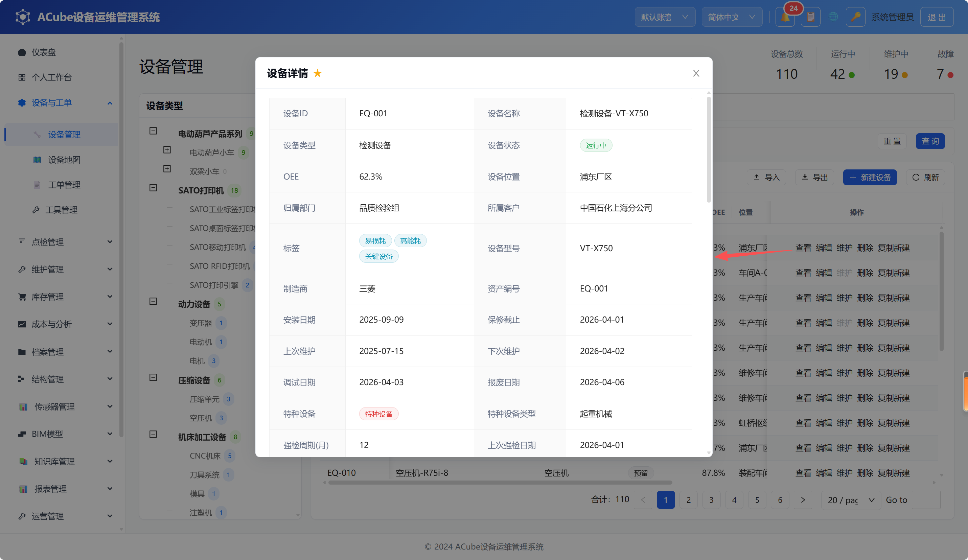
Task: Click the Go to page input
Action: tap(926, 500)
